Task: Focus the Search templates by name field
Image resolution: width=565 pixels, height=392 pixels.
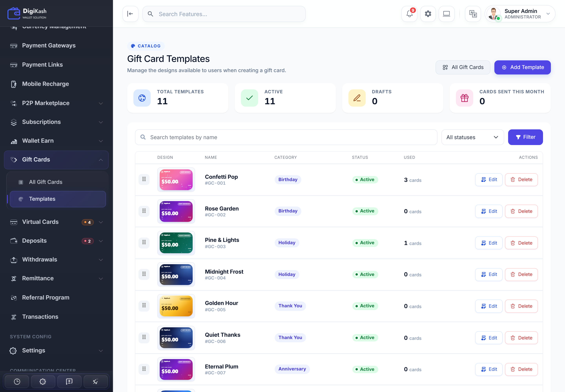Action: pos(286,137)
